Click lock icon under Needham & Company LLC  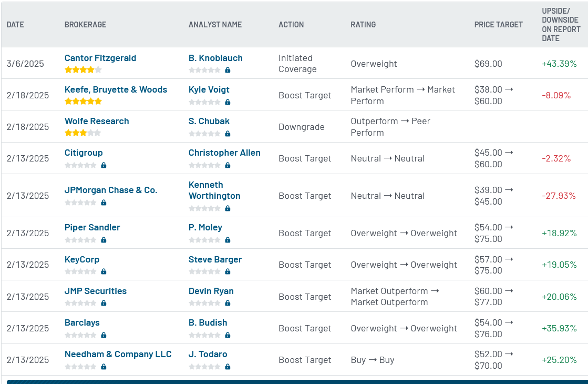click(x=104, y=366)
